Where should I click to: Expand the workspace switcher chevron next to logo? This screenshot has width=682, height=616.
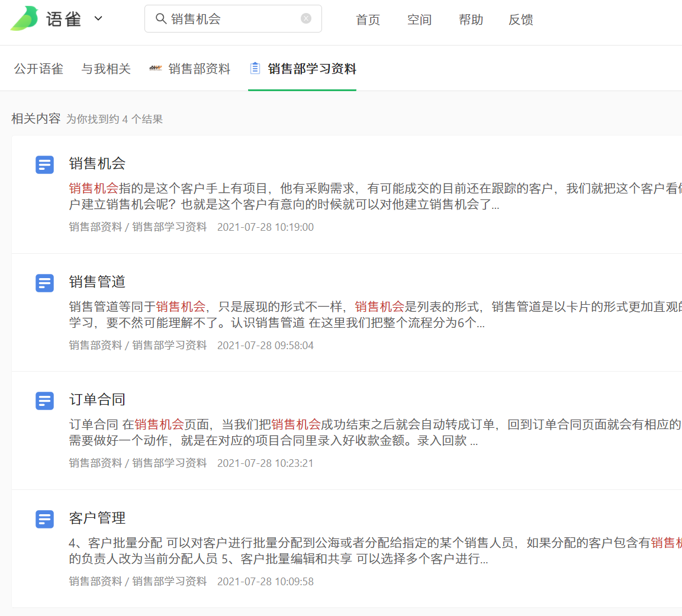[98, 18]
